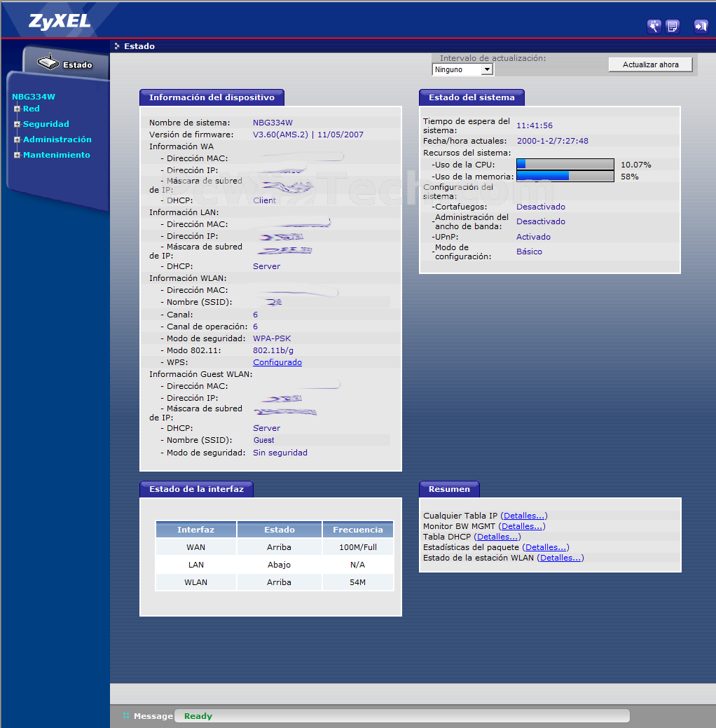Expand the Seguridad tree node
Viewport: 716px width, 728px height.
coord(18,124)
